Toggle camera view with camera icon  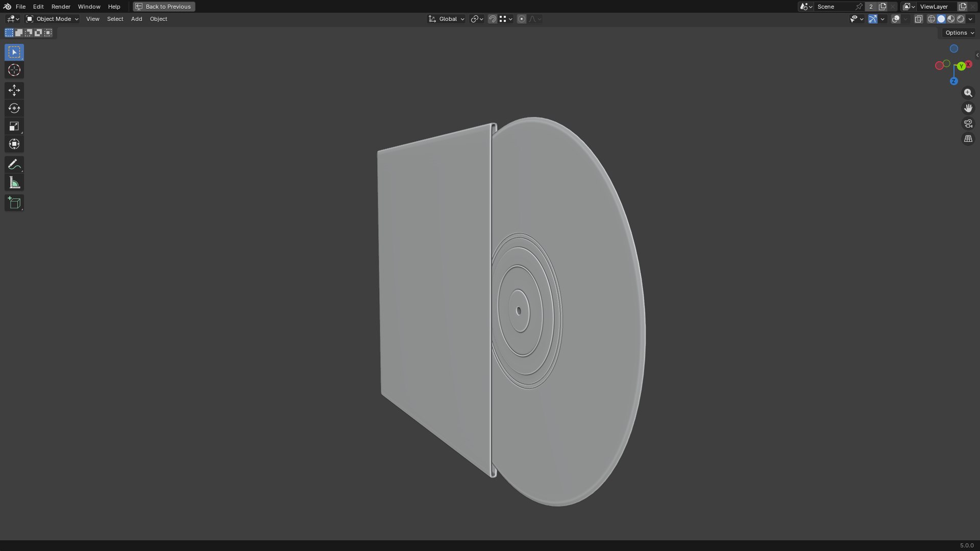click(968, 123)
